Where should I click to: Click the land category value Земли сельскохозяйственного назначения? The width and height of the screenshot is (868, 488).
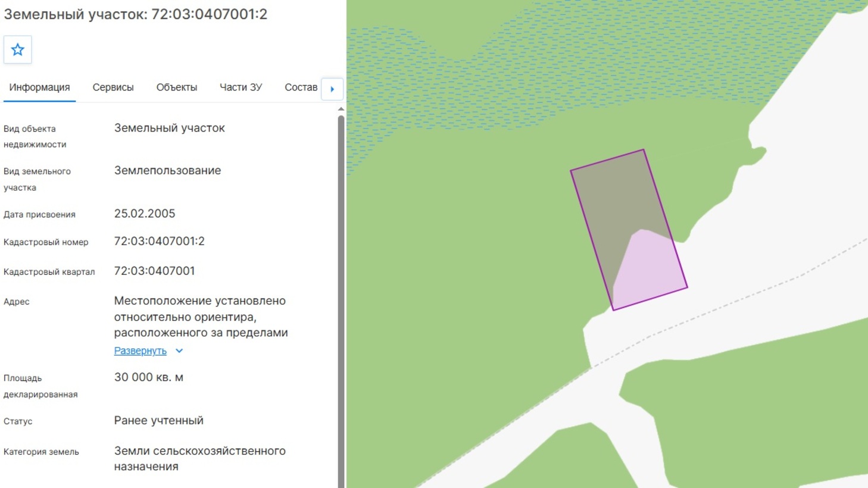(200, 459)
